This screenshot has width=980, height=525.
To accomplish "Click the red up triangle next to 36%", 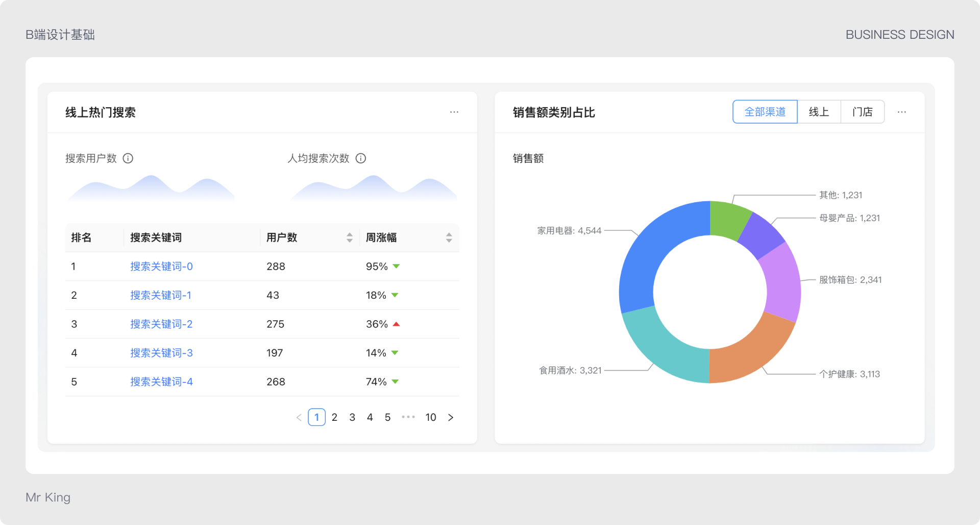I will (396, 324).
